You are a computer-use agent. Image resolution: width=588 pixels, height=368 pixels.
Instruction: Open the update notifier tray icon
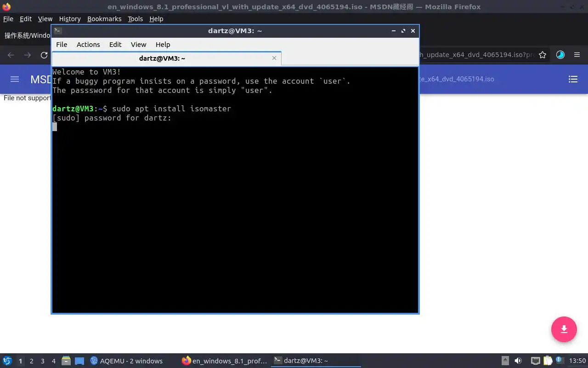point(560,361)
